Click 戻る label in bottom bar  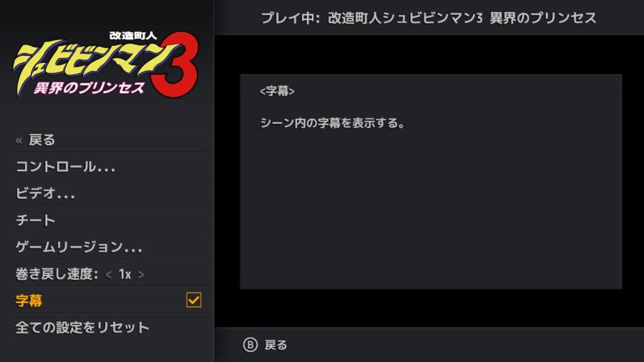pyautogui.click(x=275, y=345)
